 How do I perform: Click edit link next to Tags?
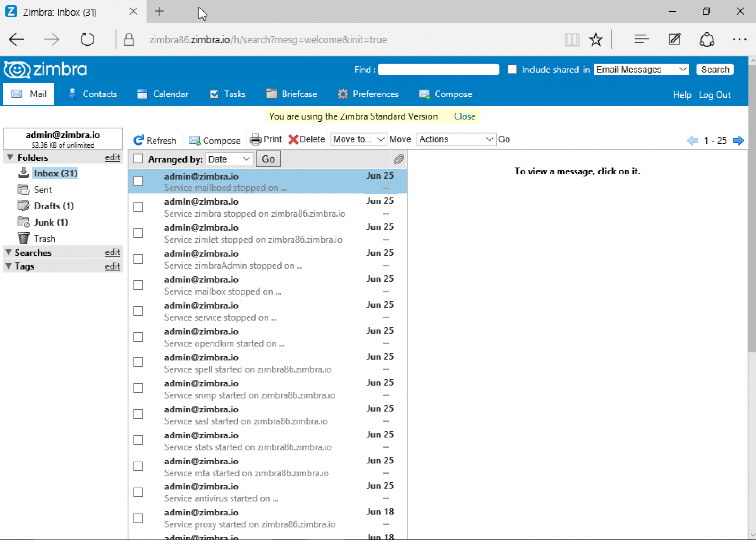click(x=112, y=266)
